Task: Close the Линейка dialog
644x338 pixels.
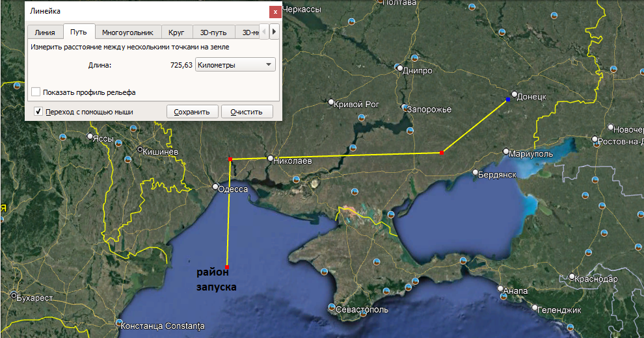Action: (x=275, y=12)
